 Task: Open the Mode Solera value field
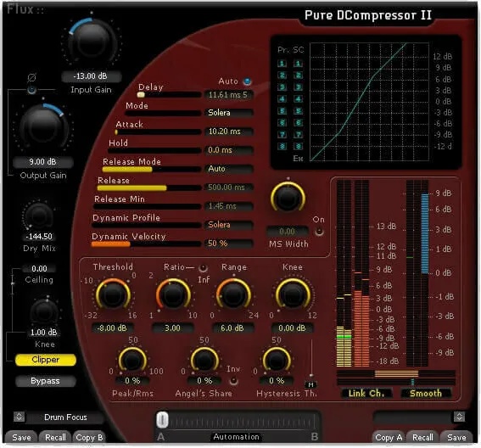click(229, 113)
